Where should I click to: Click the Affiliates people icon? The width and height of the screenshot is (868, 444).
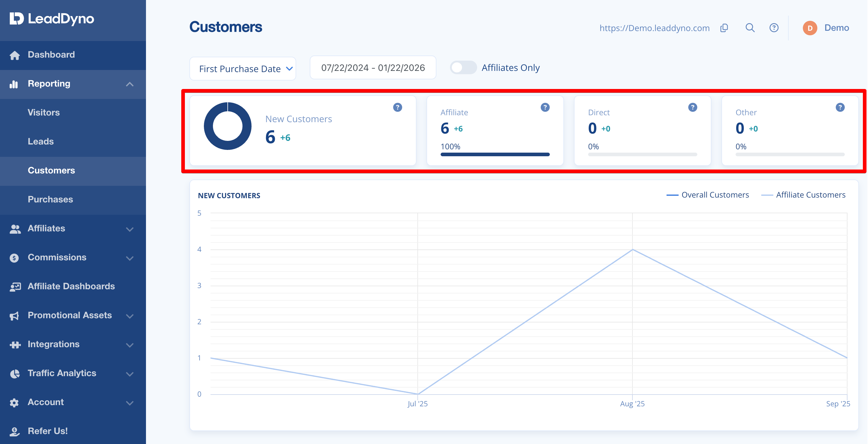[15, 229]
